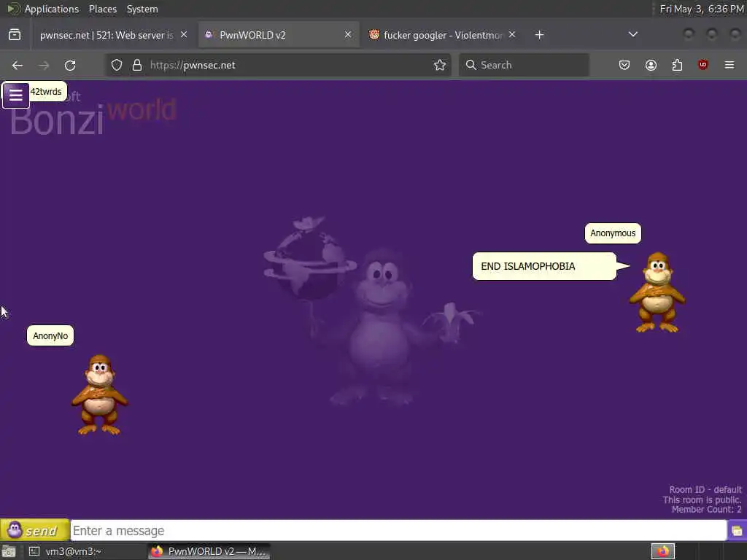Click the AnonyNo Bonzi character
Screen dimensions: 747x560
[99, 394]
